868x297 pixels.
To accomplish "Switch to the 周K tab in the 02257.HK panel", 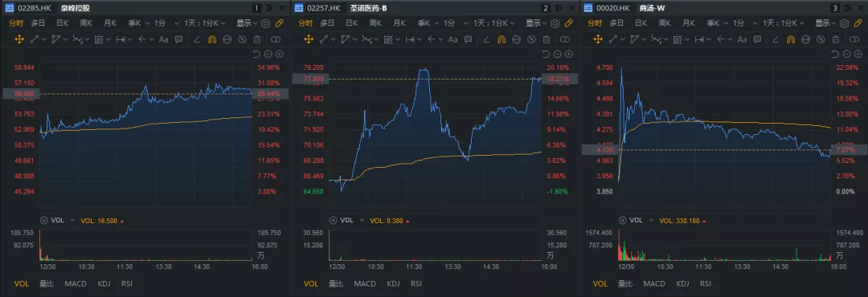I will click(x=375, y=23).
